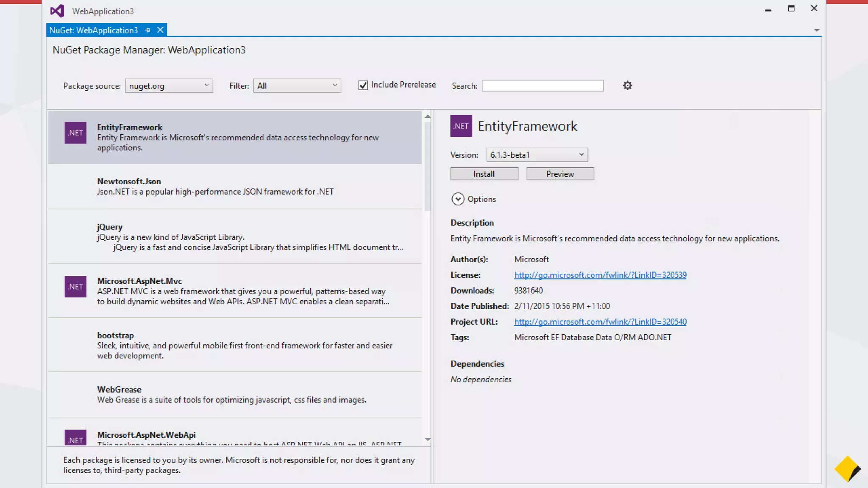This screenshot has width=868, height=488.
Task: Click the Preview button
Action: click(x=560, y=174)
